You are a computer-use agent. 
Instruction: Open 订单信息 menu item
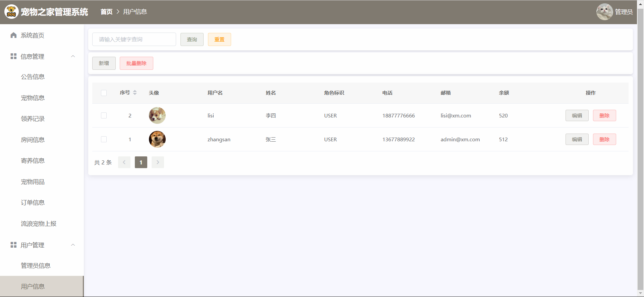(x=42, y=203)
